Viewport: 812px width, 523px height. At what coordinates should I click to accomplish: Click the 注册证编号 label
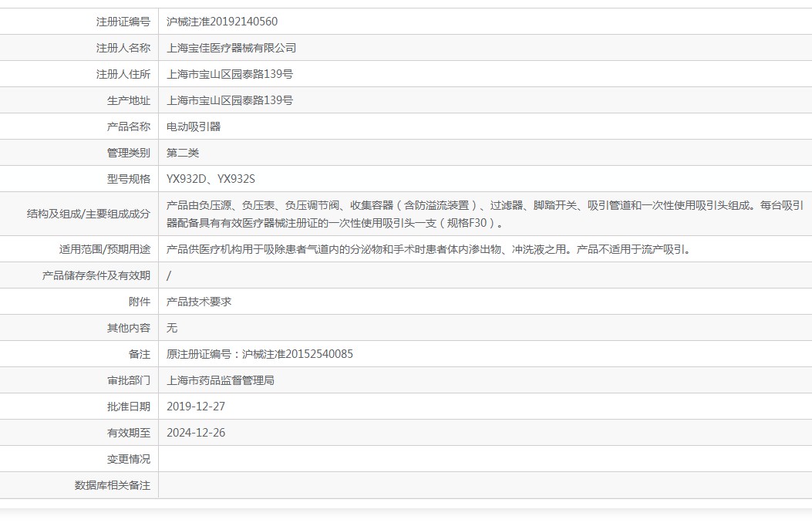tap(123, 22)
